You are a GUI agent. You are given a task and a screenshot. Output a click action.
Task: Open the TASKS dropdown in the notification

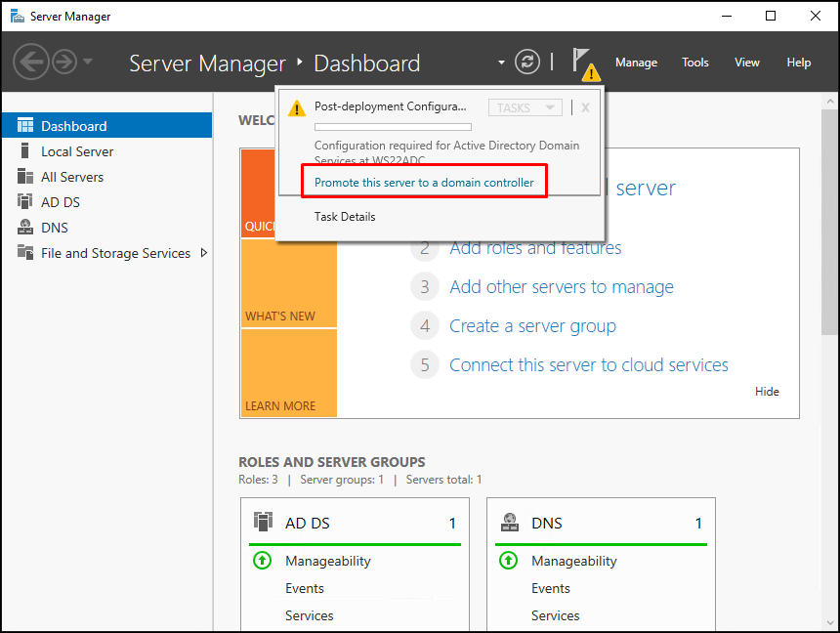(525, 107)
